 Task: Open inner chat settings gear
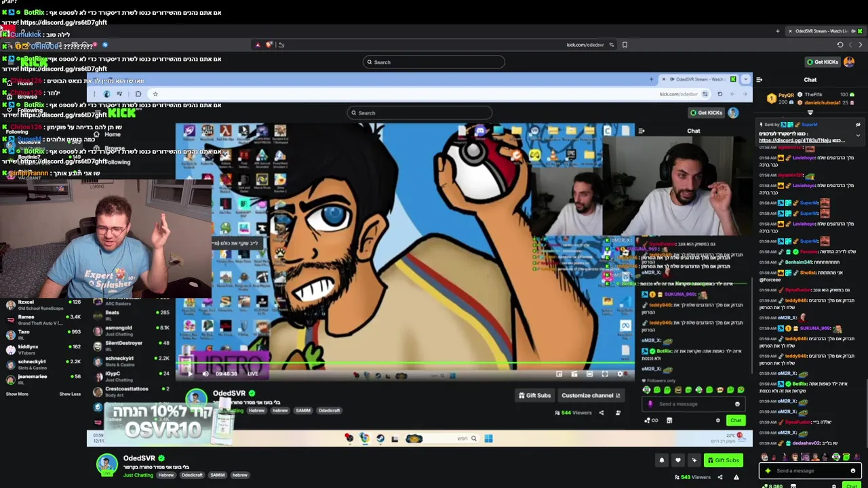point(718,420)
